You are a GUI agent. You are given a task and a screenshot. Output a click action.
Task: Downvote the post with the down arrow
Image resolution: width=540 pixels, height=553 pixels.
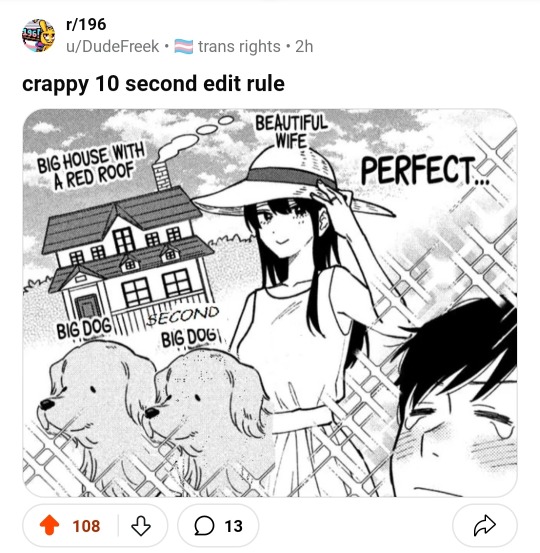click(141, 526)
